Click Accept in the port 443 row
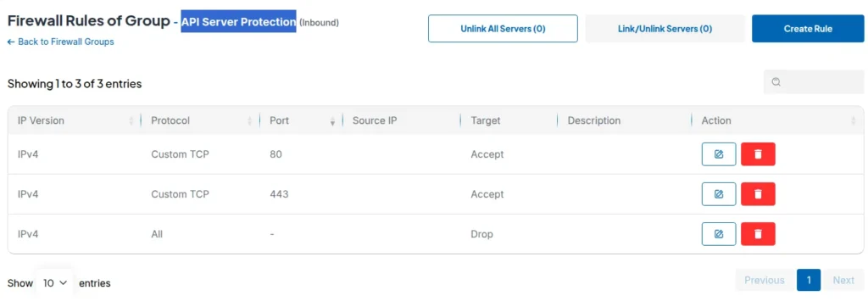The width and height of the screenshot is (868, 307). click(x=487, y=194)
